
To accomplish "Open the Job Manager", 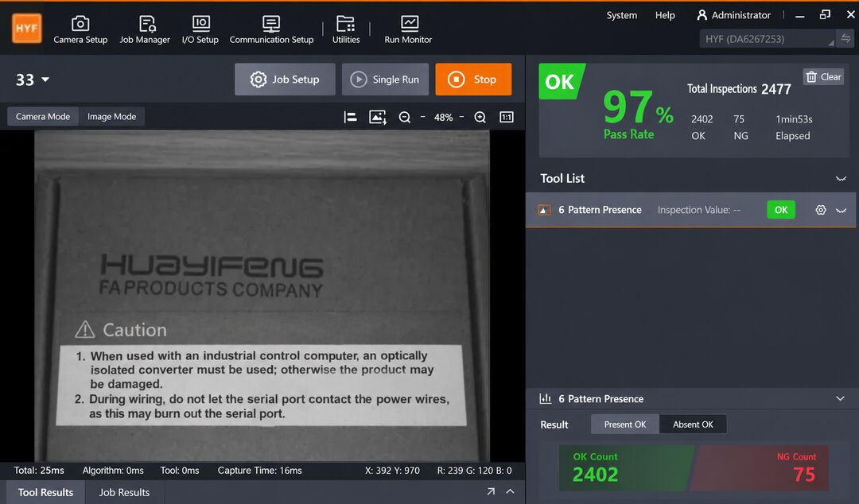I will [145, 29].
